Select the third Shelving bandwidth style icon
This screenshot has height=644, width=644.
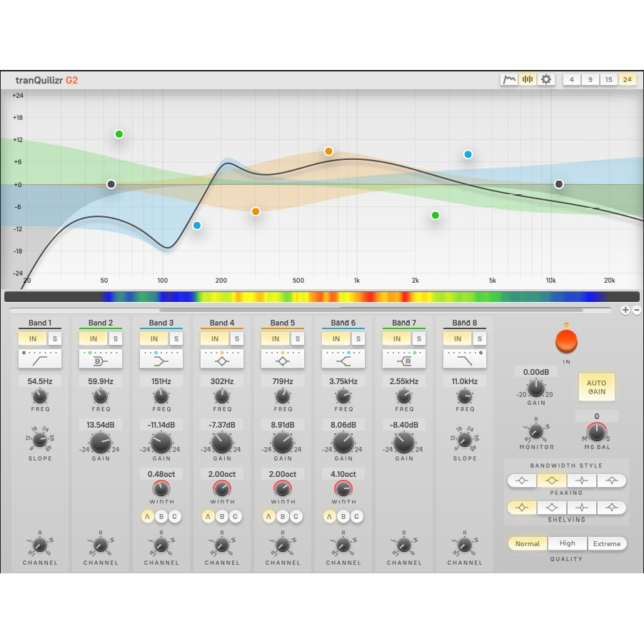(581, 508)
